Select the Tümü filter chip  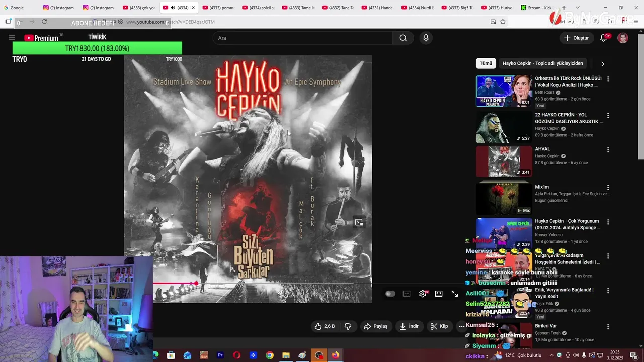click(x=486, y=63)
